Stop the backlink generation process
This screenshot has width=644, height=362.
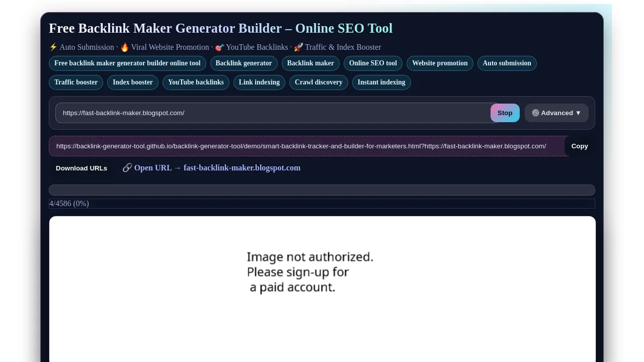coord(505,113)
